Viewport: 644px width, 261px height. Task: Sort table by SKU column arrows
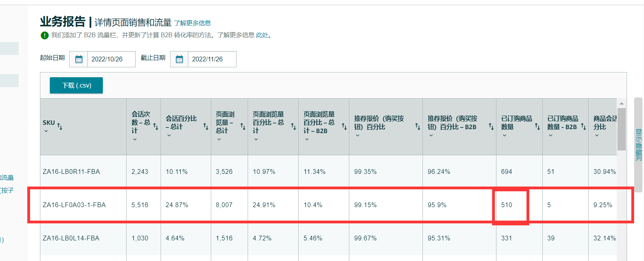point(60,126)
